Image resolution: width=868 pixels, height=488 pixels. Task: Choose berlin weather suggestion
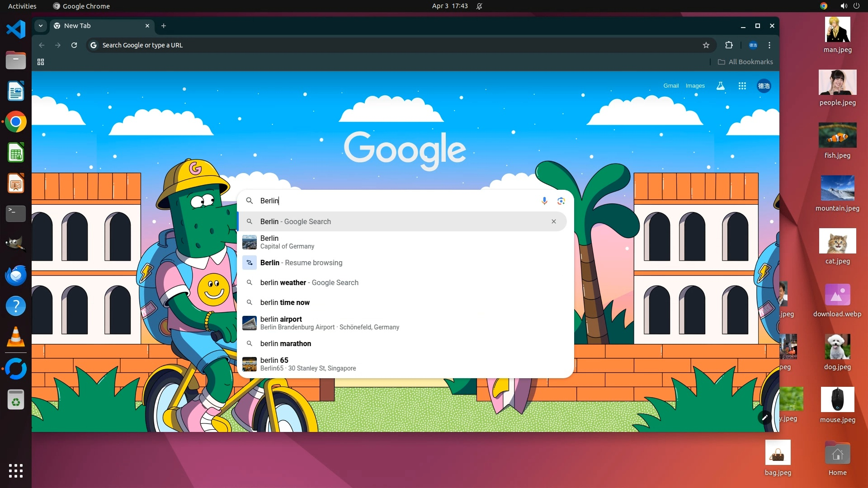(309, 282)
